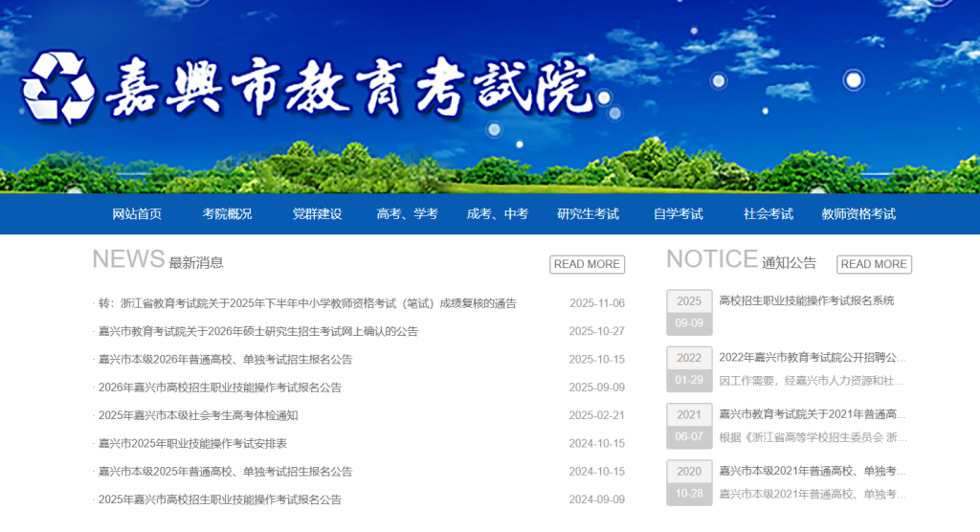Open notice 2022年嘉兴市教育考试院公开招聘公
The height and width of the screenshot is (532, 980).
[x=812, y=358]
